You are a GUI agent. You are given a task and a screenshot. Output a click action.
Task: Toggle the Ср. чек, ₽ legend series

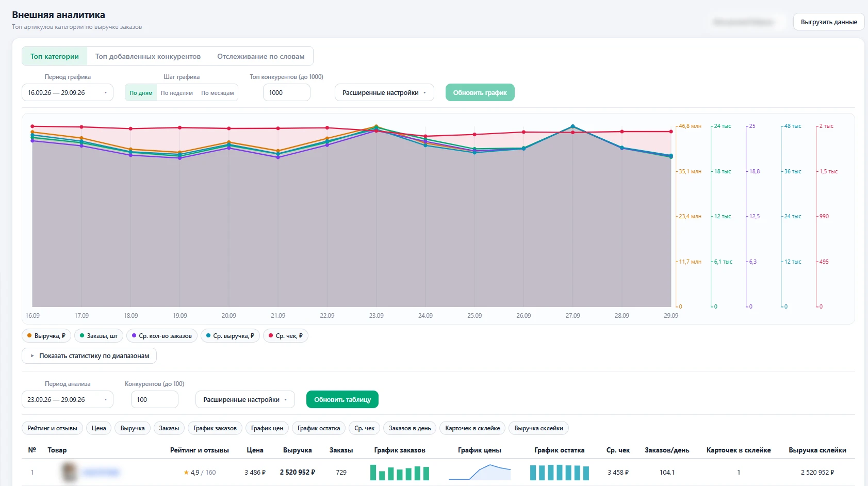(286, 336)
